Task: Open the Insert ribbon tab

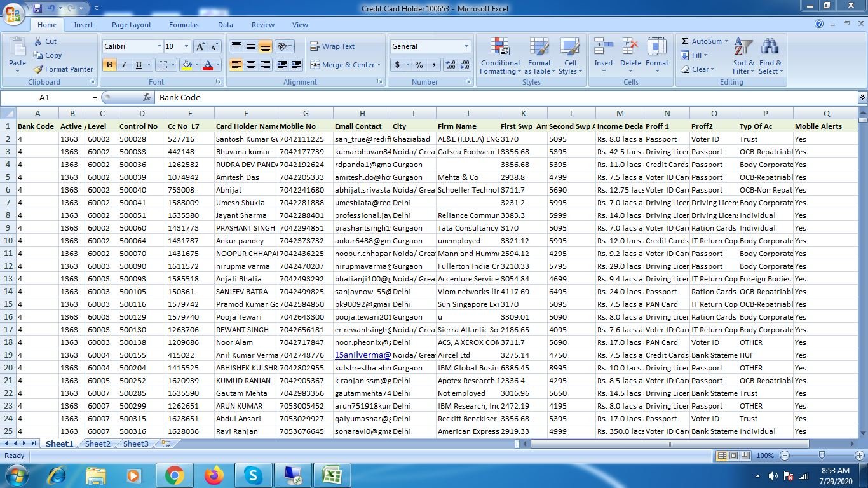Action: click(83, 25)
